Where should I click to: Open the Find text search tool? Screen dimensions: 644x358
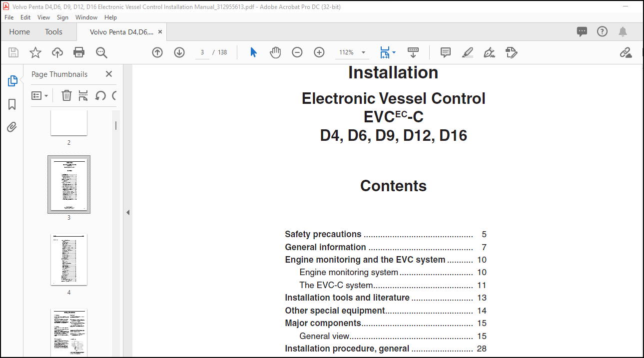pos(101,52)
